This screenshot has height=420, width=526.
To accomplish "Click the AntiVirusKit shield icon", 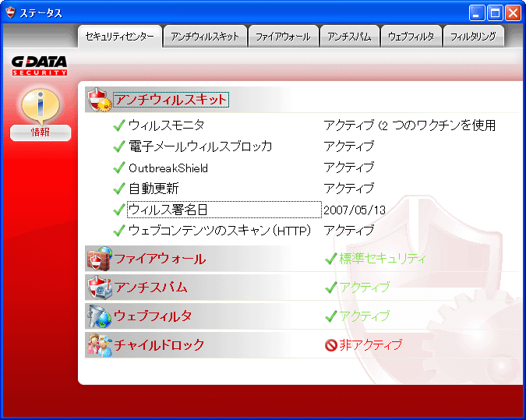I will (100, 100).
